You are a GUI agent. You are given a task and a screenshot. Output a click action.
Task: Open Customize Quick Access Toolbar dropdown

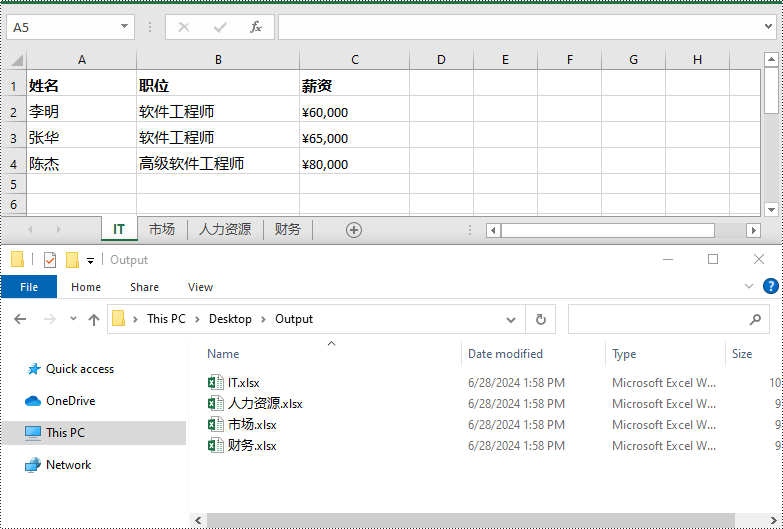(x=90, y=260)
